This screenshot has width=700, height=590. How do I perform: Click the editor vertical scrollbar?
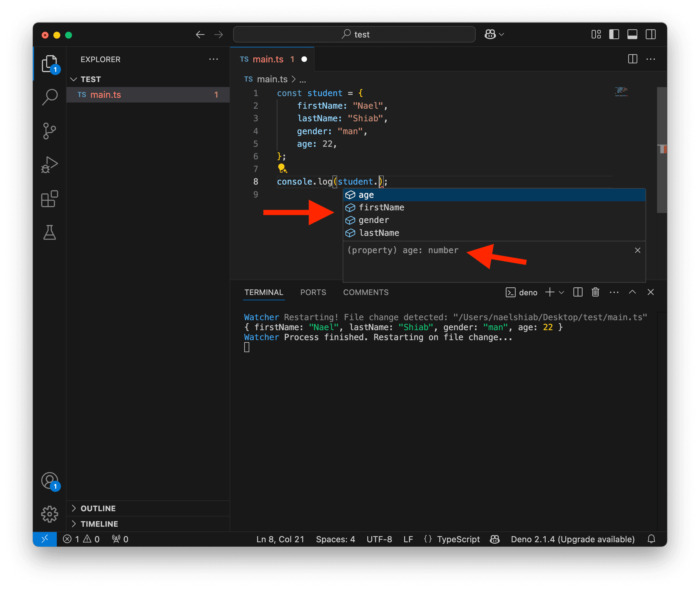(662, 150)
